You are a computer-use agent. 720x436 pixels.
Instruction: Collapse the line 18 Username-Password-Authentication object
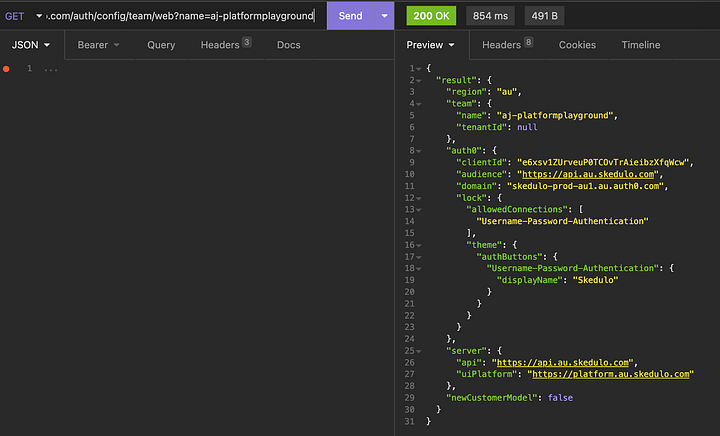pos(419,268)
